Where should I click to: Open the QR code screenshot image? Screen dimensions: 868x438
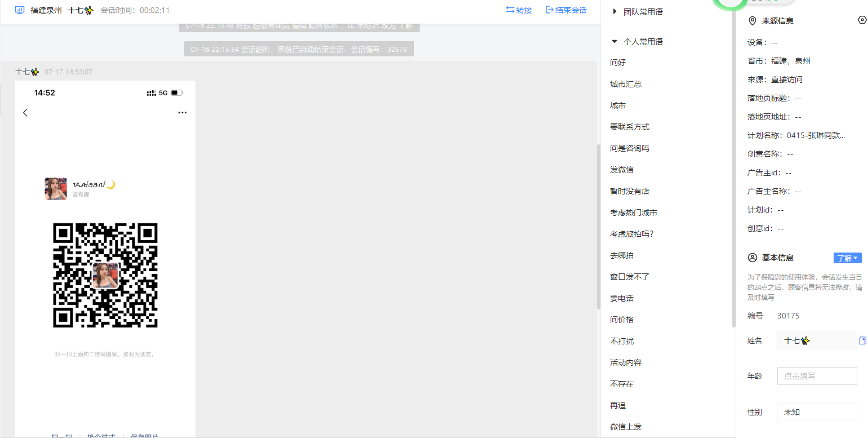pyautogui.click(x=105, y=259)
